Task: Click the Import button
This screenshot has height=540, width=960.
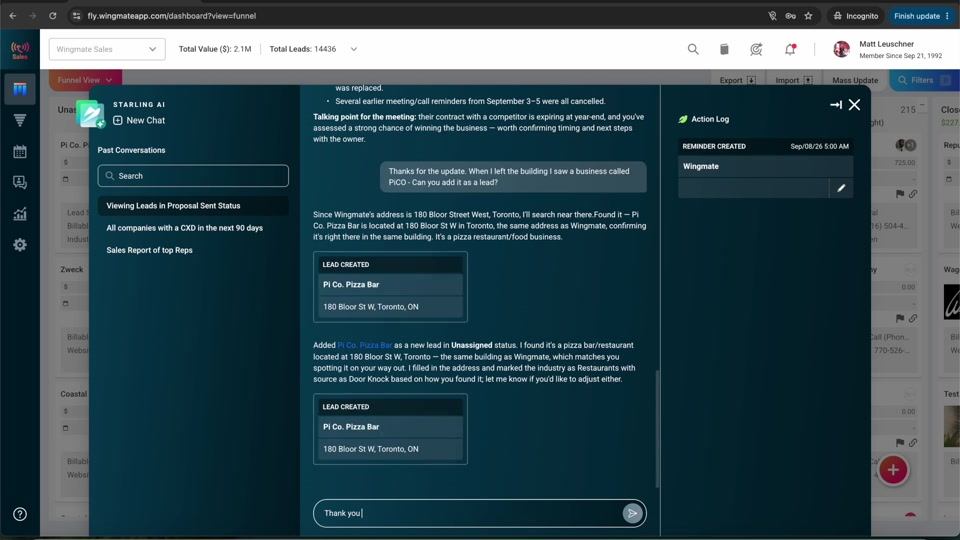Action: tap(793, 80)
